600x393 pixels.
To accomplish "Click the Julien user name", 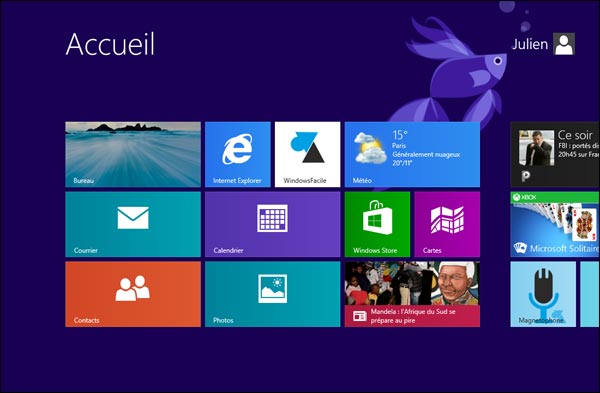I will [x=530, y=44].
